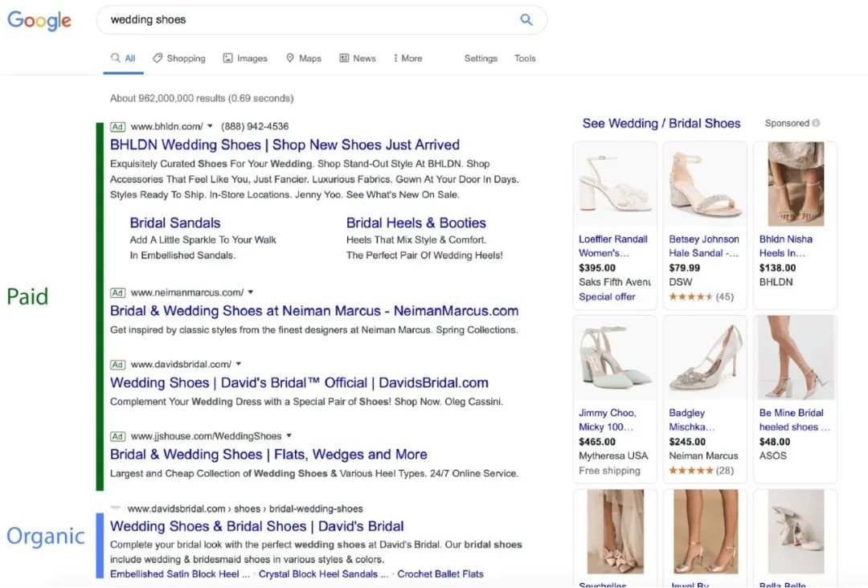Open Betsey Johnson Hale Sandal product title
Viewport: 868px width, 588px height.
click(703, 246)
